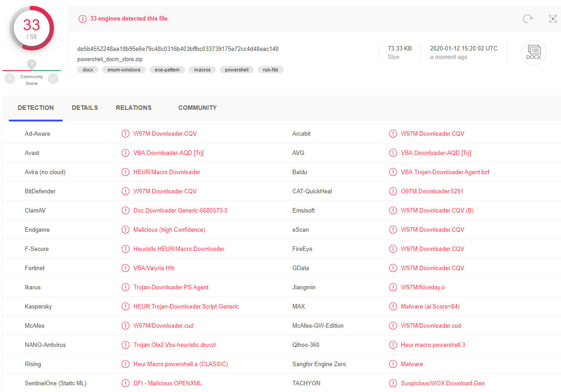Screen dimensions: 561x392
Task: Click the alert icon beside '33 engines detected'
Action: click(x=83, y=19)
